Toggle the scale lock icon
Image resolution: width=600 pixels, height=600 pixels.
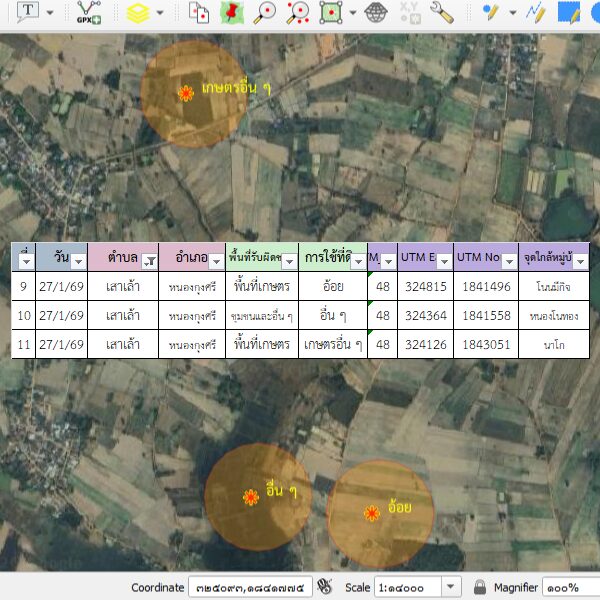pos(480,587)
